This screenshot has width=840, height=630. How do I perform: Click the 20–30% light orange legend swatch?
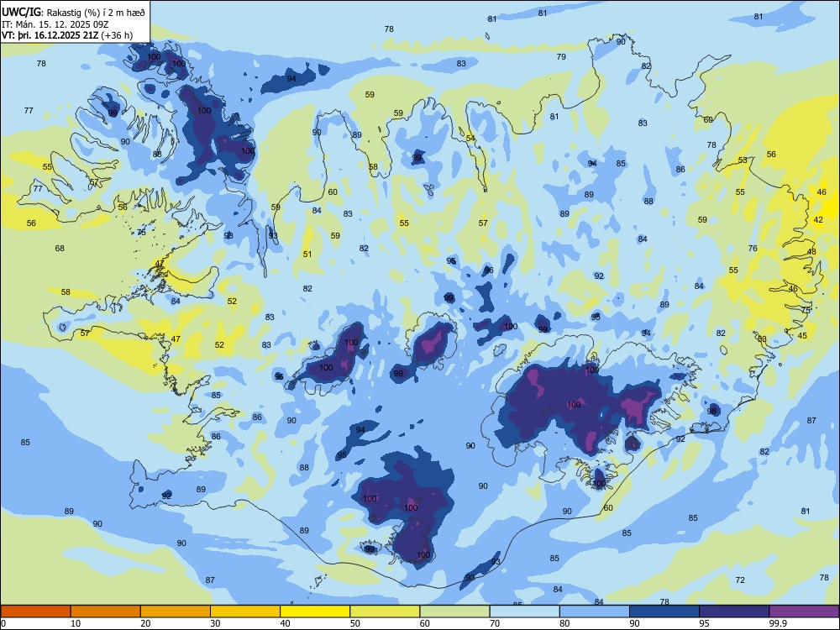pos(176,612)
